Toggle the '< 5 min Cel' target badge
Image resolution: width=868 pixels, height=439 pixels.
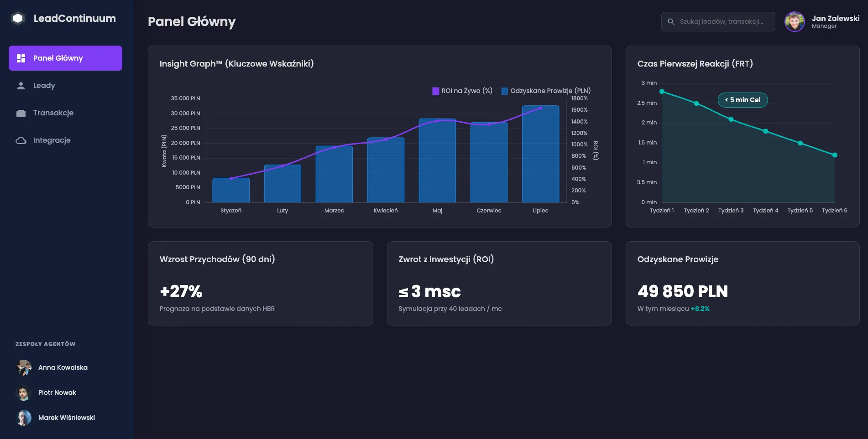coord(742,100)
